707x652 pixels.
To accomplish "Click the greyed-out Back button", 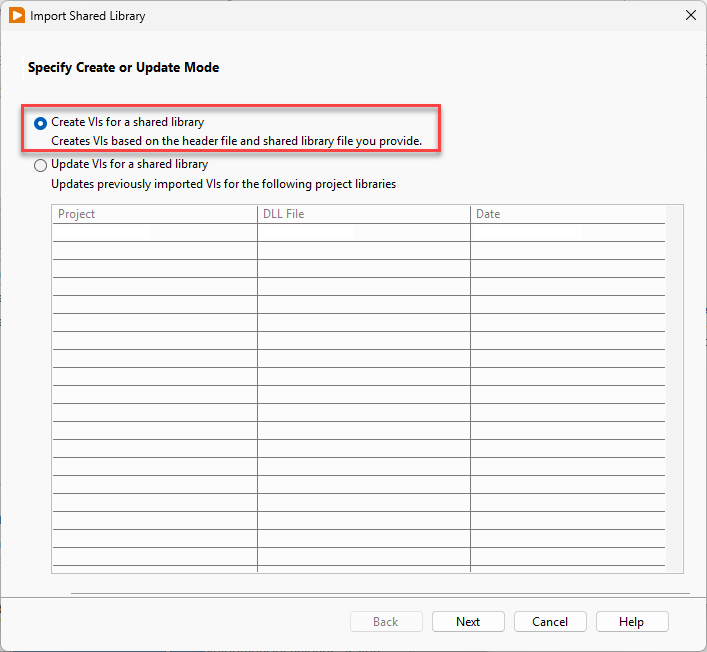I will [x=386, y=622].
